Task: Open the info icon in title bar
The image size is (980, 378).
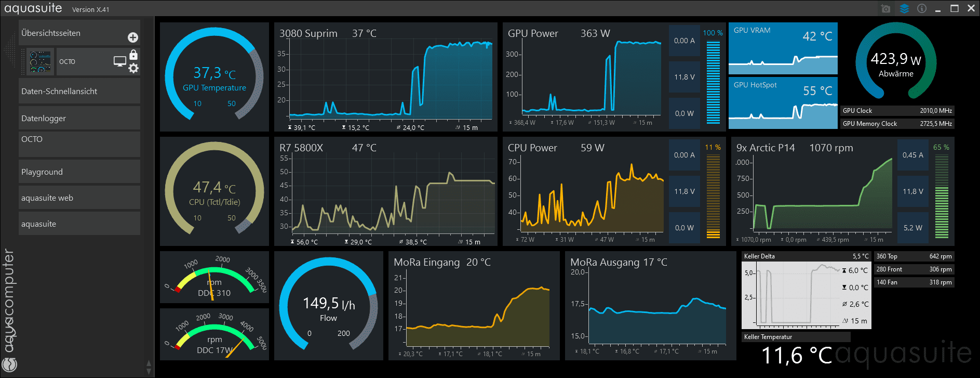Action: coord(922,9)
